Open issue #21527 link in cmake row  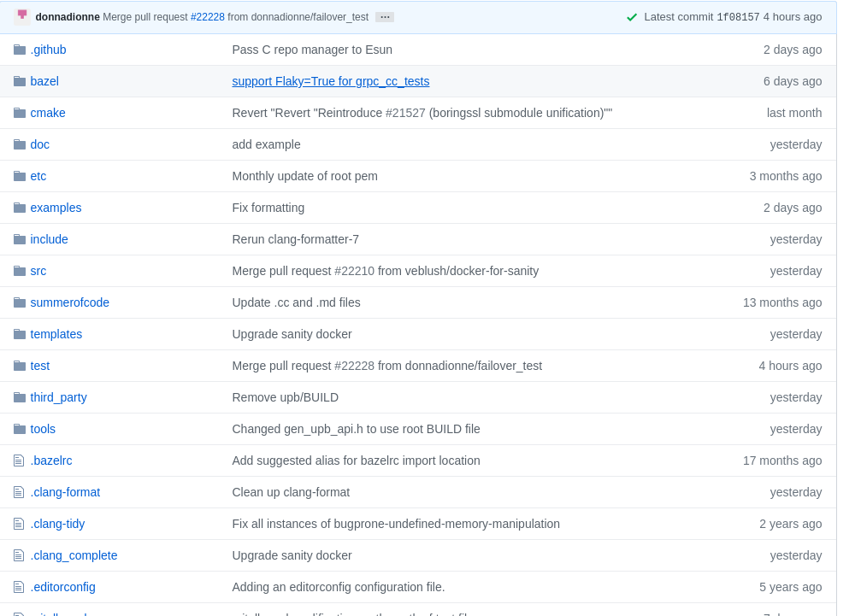[x=405, y=113]
